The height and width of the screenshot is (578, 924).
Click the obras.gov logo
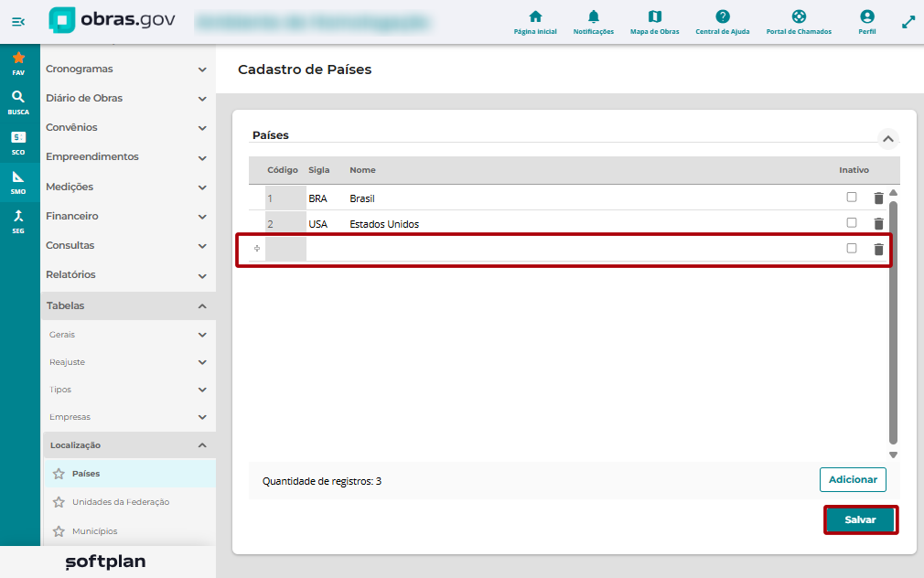pyautogui.click(x=112, y=20)
